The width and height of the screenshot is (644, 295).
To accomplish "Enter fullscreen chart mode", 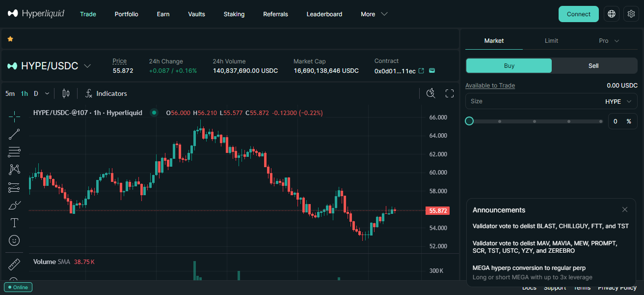I will point(450,93).
